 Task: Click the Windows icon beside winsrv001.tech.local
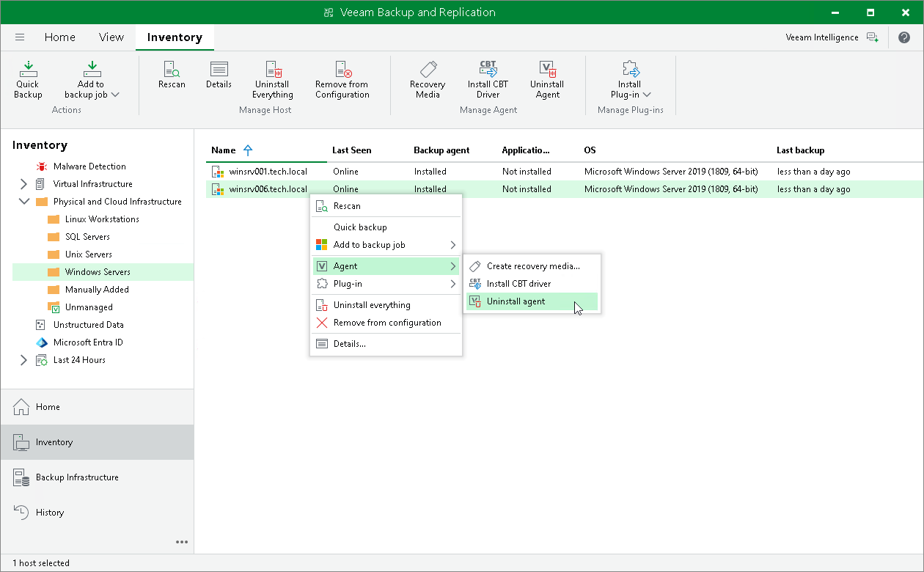pyautogui.click(x=217, y=172)
